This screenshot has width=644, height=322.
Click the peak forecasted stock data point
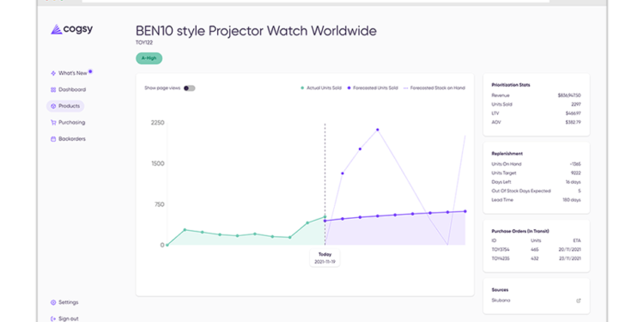click(x=378, y=130)
